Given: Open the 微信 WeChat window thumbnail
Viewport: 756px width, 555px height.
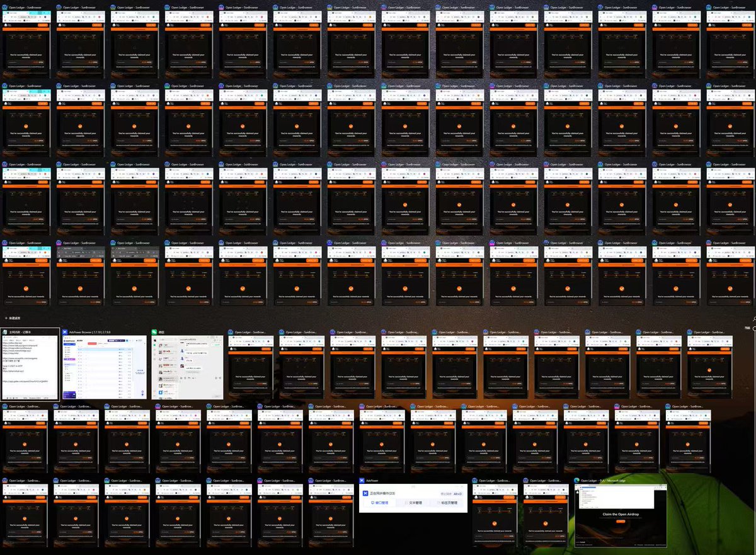Looking at the screenshot, I should pos(186,367).
